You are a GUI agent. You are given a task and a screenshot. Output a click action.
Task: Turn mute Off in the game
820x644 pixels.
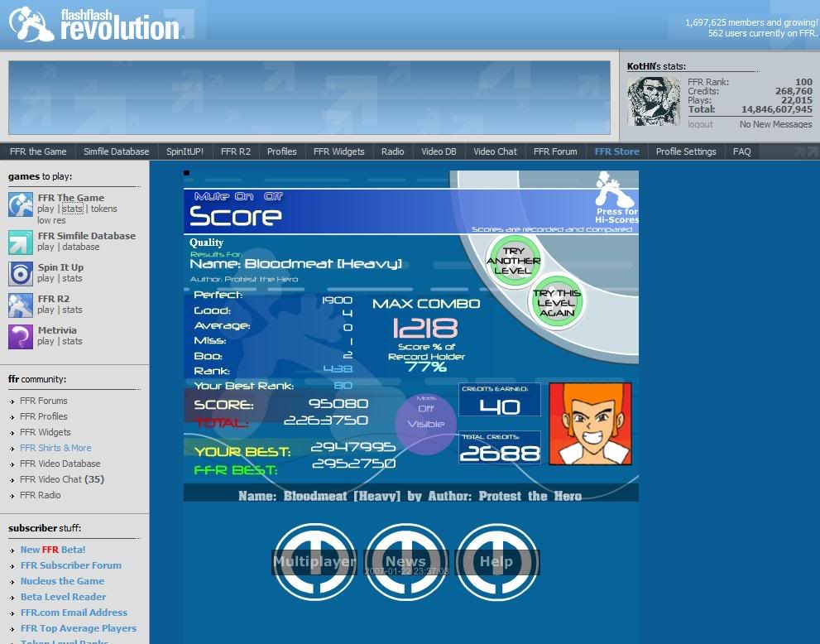273,196
